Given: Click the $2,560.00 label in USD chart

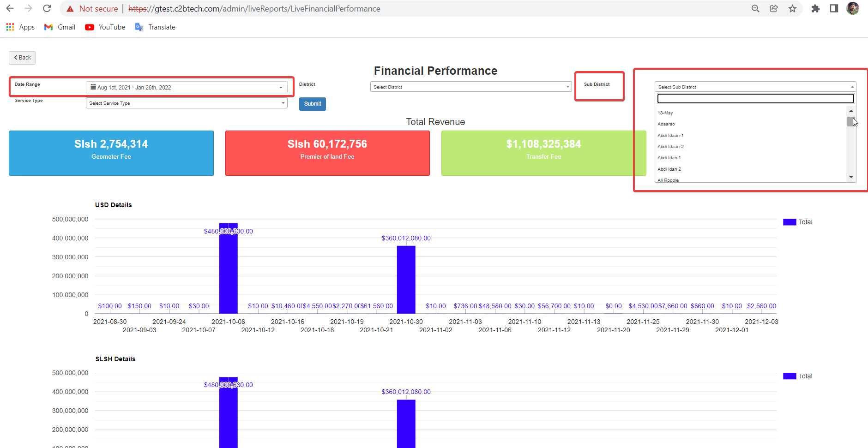Looking at the screenshot, I should tap(762, 306).
